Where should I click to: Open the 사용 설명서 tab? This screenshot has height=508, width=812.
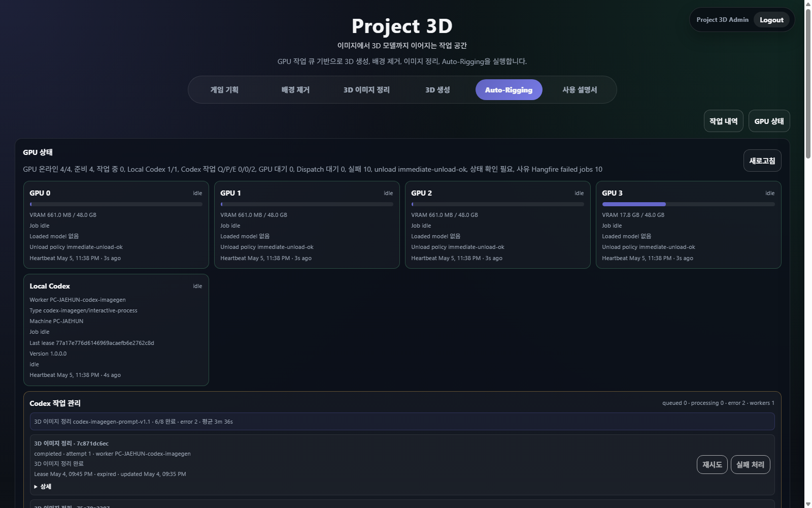[580, 90]
